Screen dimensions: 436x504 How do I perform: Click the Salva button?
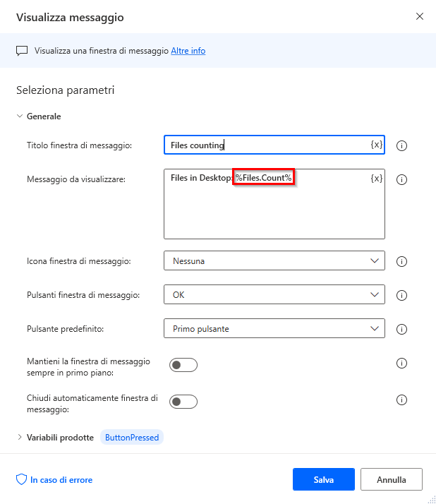[x=324, y=479]
